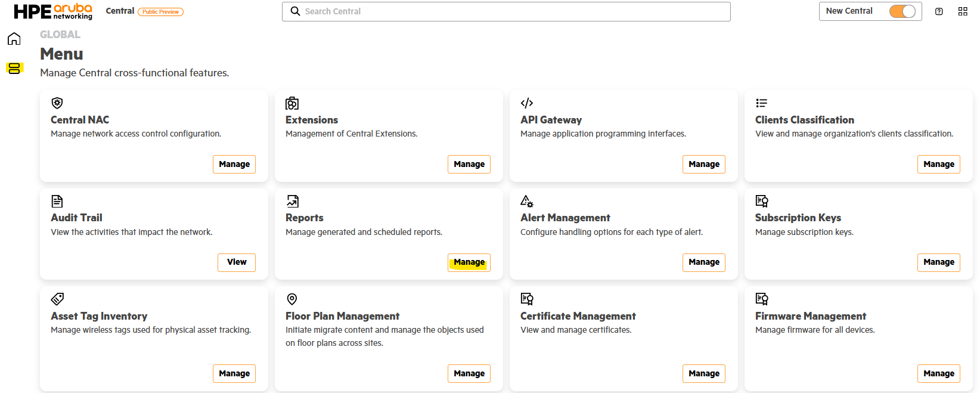This screenshot has width=980, height=393.
Task: Click View on the Audit Trail card
Action: 237,262
